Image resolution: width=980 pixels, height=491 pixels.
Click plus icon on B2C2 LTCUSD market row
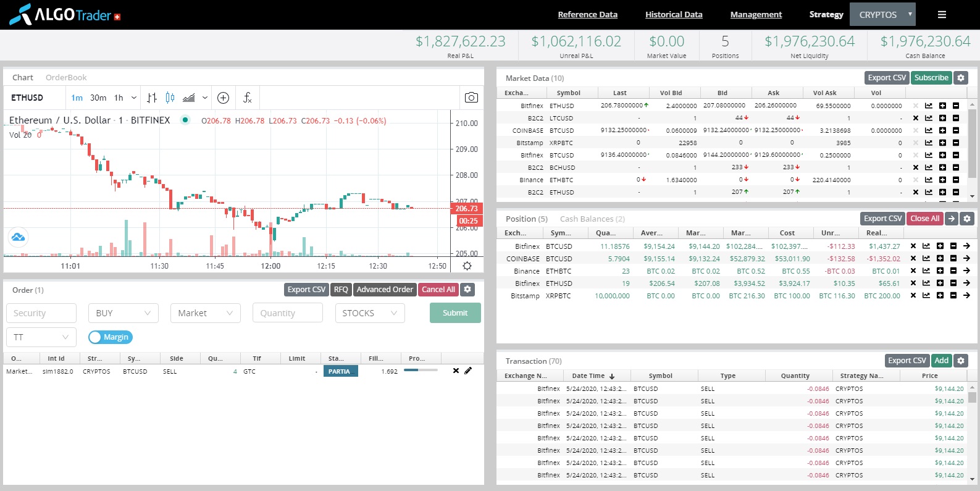[942, 118]
